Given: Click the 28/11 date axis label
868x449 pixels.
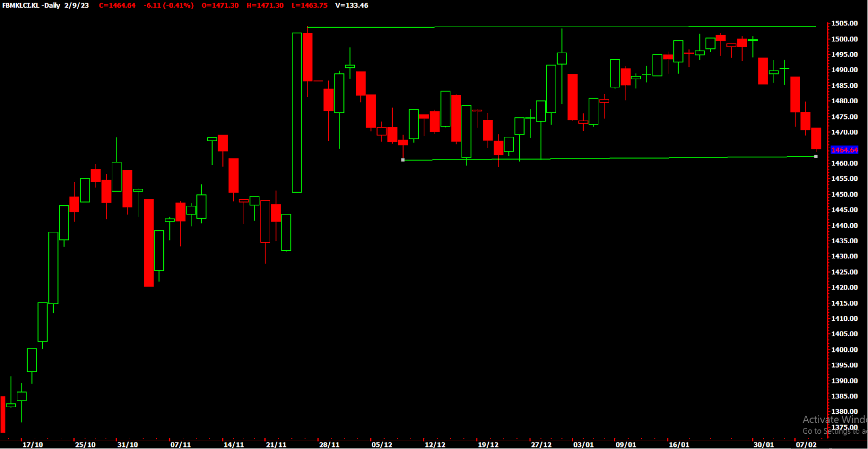Looking at the screenshot, I should [329, 445].
